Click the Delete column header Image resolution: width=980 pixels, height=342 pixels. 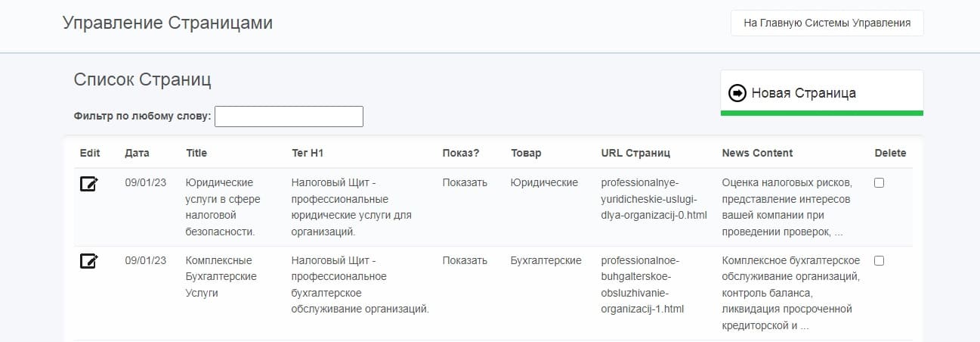[890, 153]
